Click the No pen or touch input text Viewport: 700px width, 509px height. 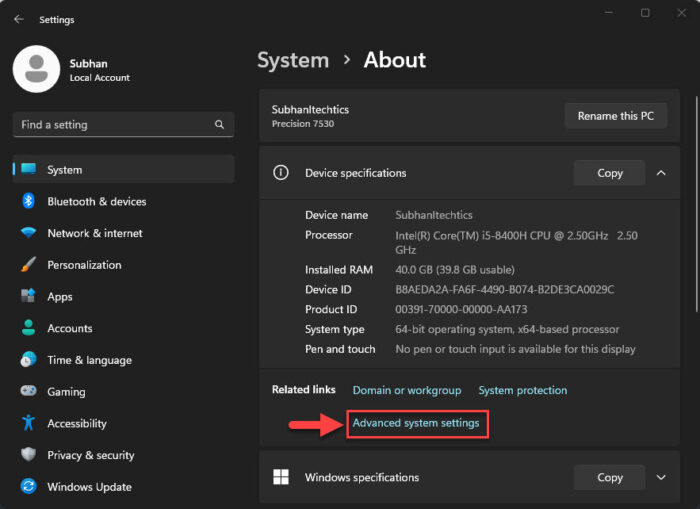click(x=515, y=349)
